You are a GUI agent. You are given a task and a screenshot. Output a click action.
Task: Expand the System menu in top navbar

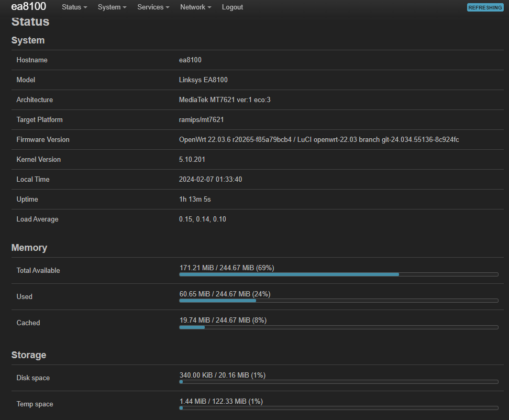click(x=112, y=7)
